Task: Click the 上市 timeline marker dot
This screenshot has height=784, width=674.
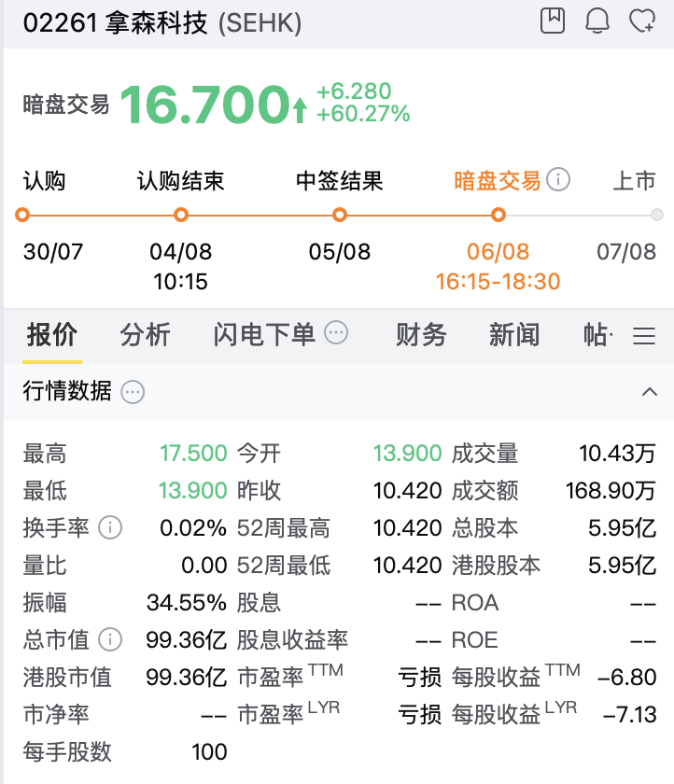Action: click(657, 215)
